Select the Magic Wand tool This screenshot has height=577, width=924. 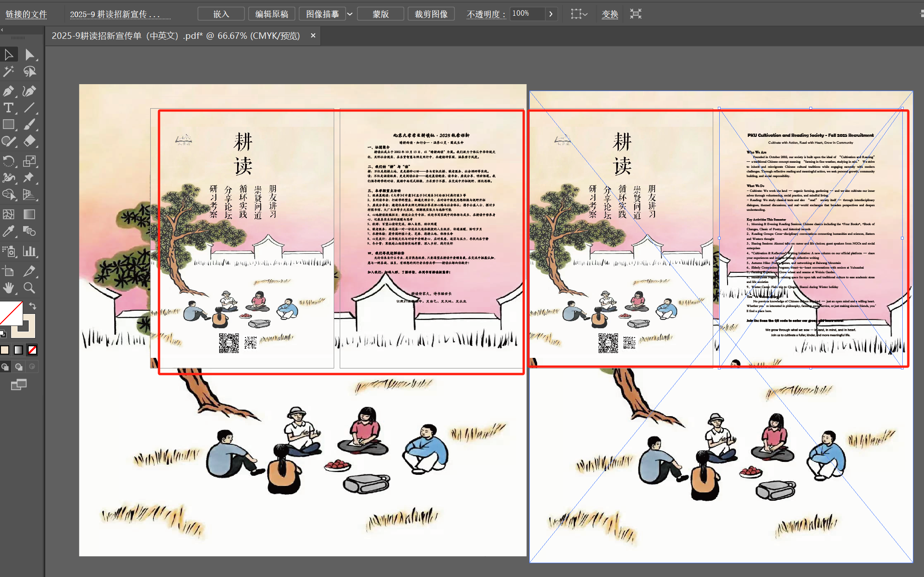pos(9,72)
